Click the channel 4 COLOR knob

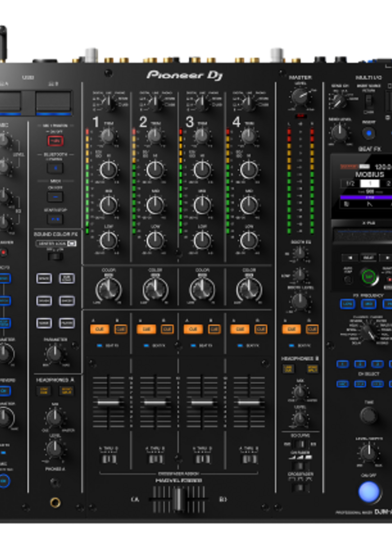coord(249,289)
